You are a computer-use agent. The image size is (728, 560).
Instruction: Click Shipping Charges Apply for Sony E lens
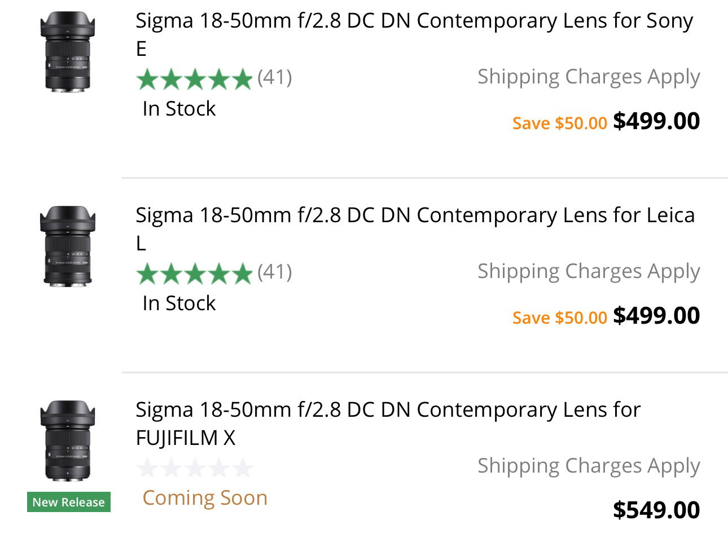589,77
